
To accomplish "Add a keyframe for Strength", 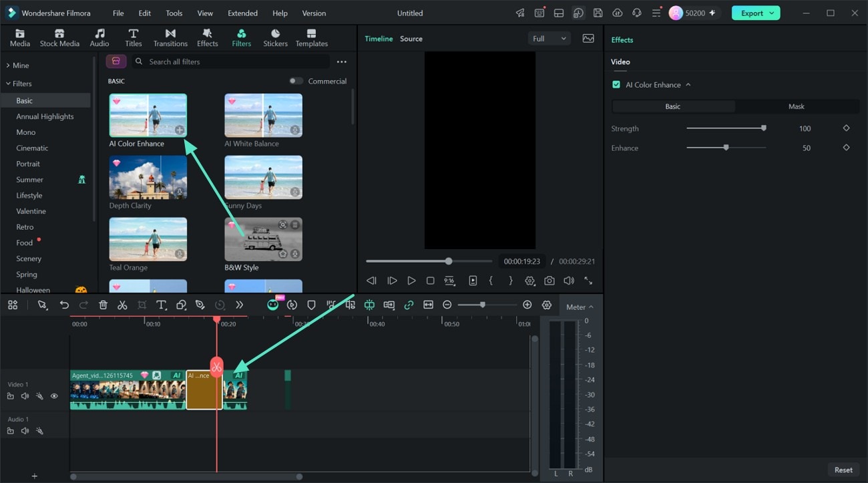I will coord(846,128).
